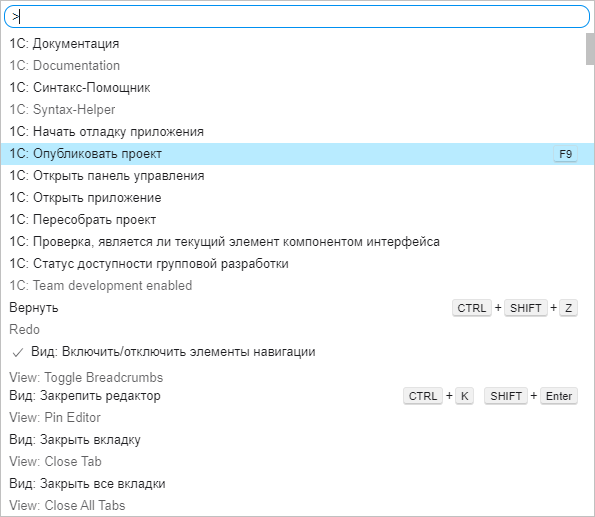Click 'View: Close Tab' text
595x517 pixels.
55,462
